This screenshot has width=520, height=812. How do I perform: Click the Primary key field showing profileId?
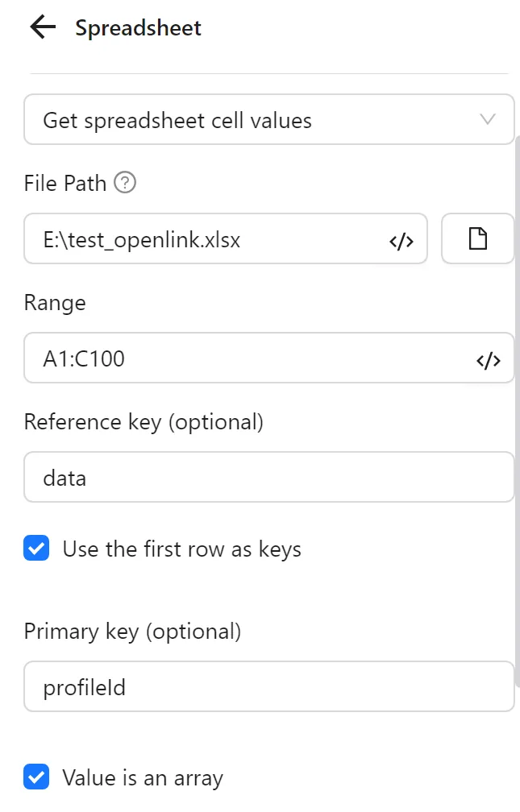(x=242, y=686)
